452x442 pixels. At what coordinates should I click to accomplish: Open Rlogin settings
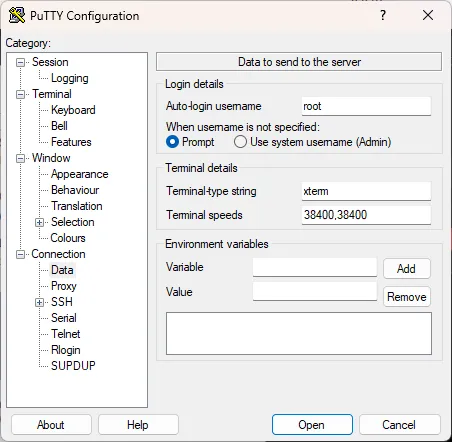pyautogui.click(x=66, y=350)
